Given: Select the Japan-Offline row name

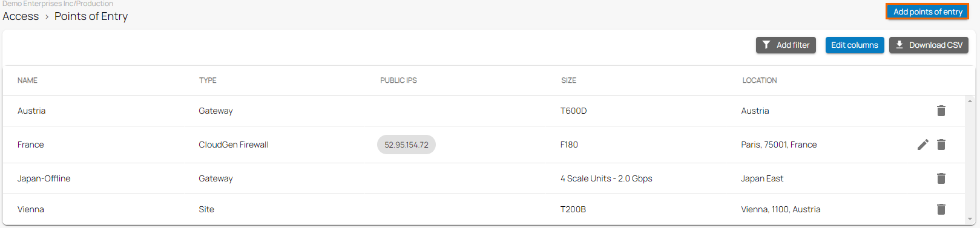Looking at the screenshot, I should pyautogui.click(x=44, y=178).
